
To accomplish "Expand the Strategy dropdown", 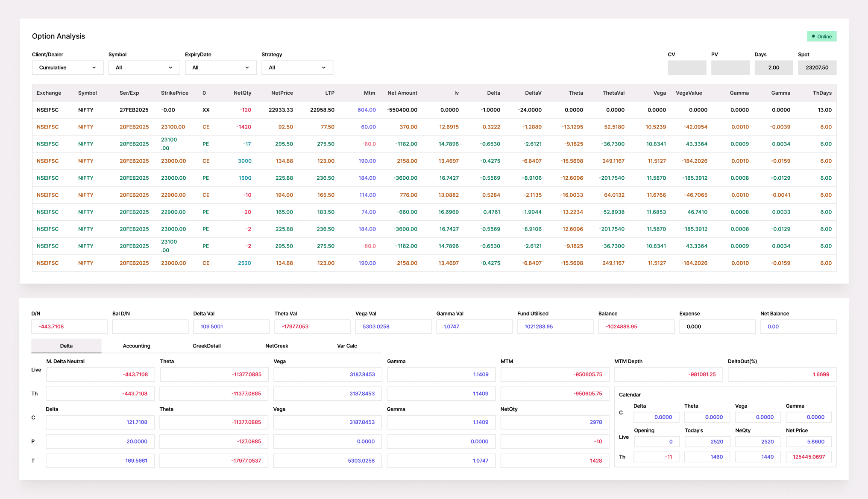I will (x=297, y=67).
